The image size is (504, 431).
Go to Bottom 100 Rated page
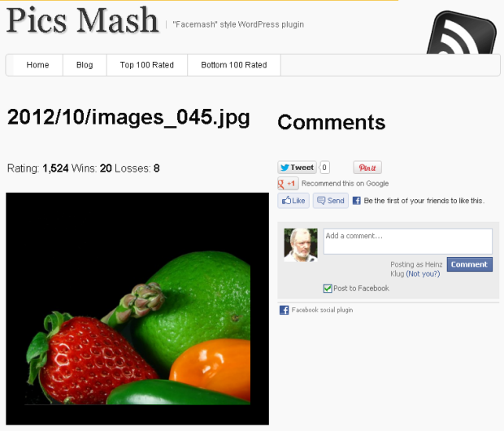point(234,65)
